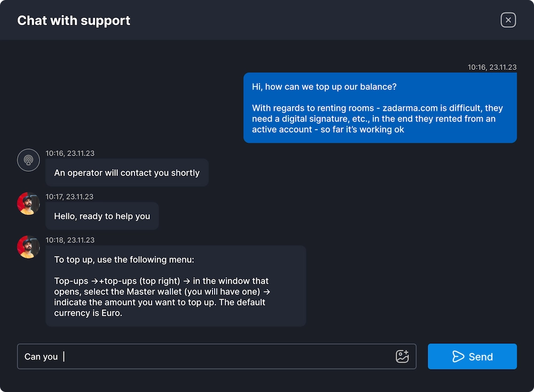The width and height of the screenshot is (534, 392).
Task: Click the avatar next to 'Hello, ready to help you'
Action: click(28, 204)
